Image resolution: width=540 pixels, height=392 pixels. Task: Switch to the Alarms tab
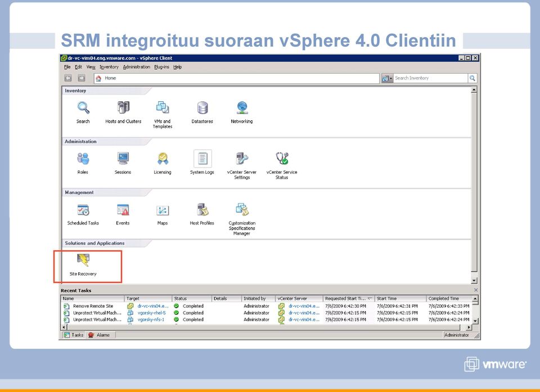point(99,335)
